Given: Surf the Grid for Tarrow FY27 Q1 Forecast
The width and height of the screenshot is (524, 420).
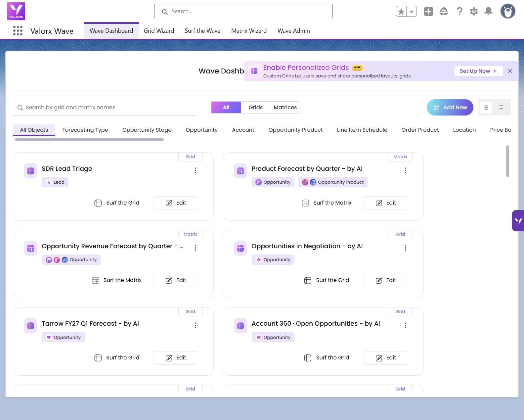Looking at the screenshot, I should pos(117,358).
